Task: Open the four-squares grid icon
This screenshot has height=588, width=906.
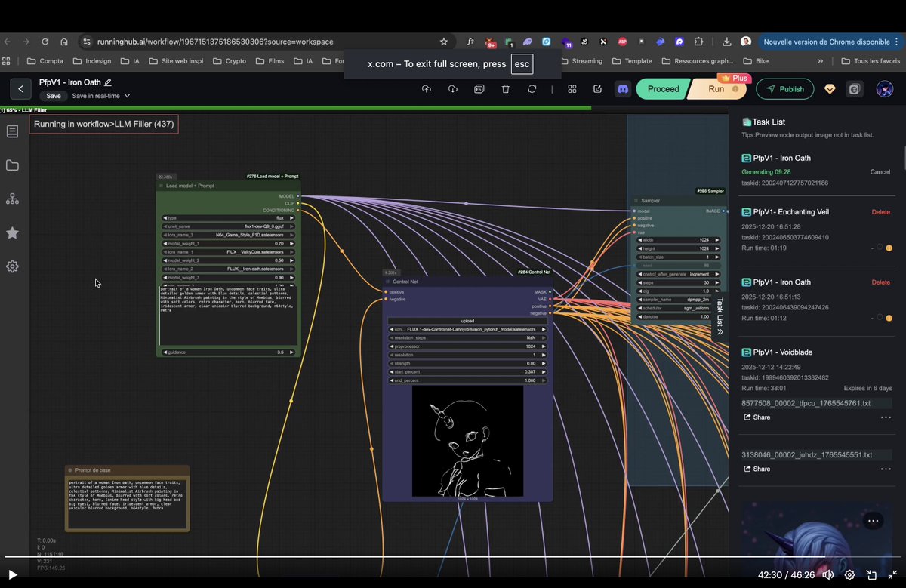Action: pos(572,89)
